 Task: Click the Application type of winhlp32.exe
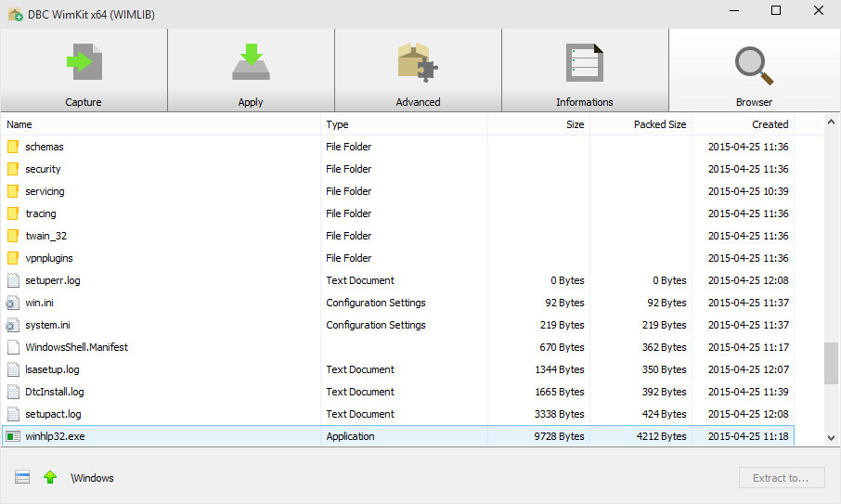(350, 436)
